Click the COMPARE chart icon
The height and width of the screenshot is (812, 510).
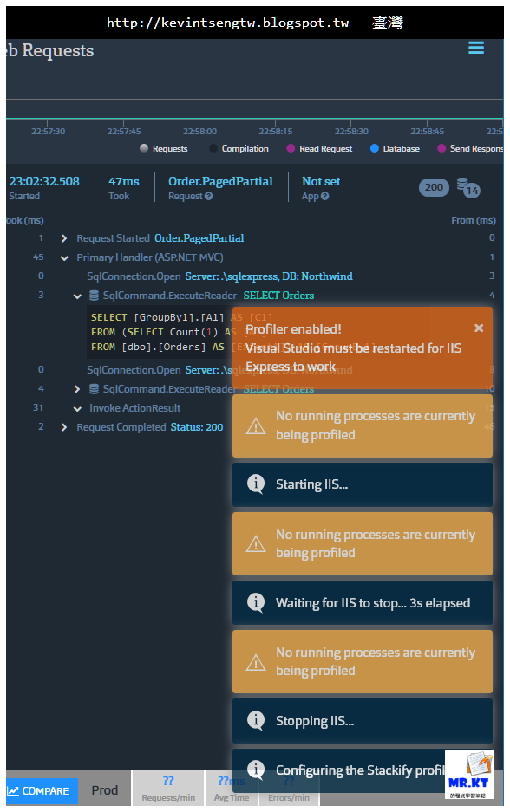coord(13,790)
